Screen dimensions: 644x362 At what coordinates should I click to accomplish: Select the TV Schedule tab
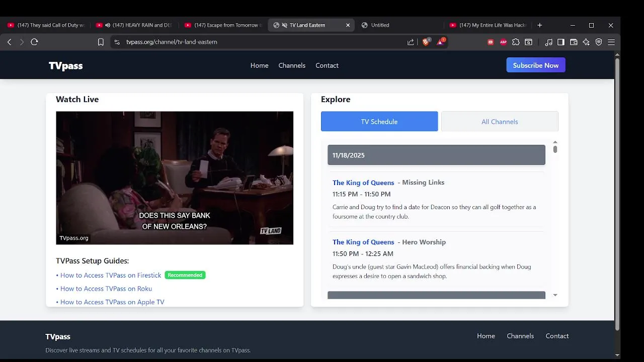[x=379, y=122]
